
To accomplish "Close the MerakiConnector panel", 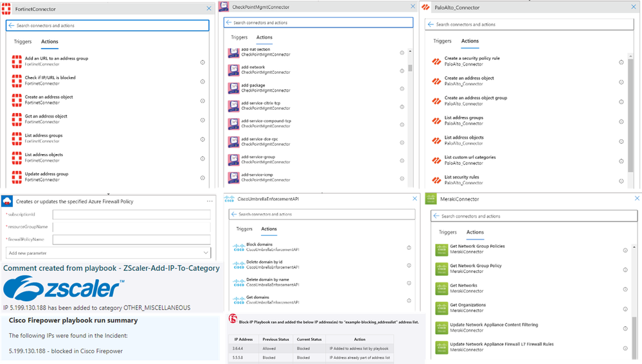I will 637,198.
